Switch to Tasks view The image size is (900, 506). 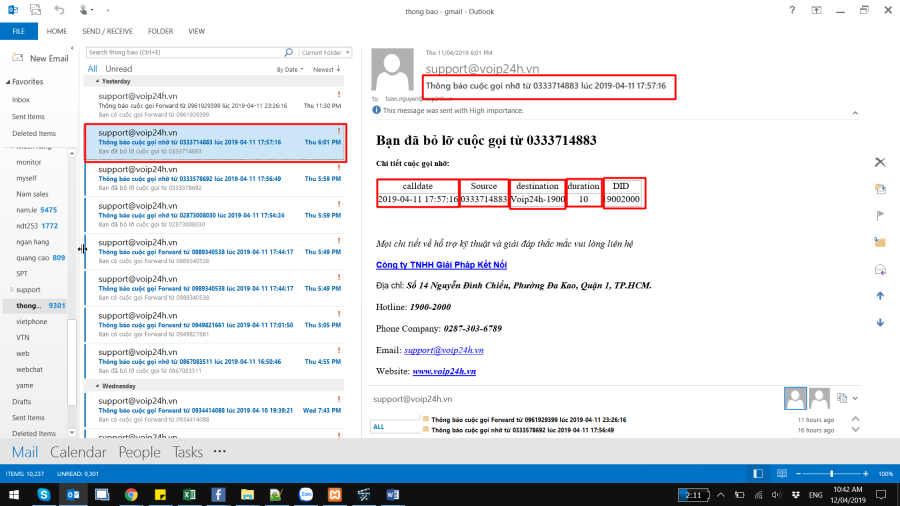pyautogui.click(x=188, y=452)
